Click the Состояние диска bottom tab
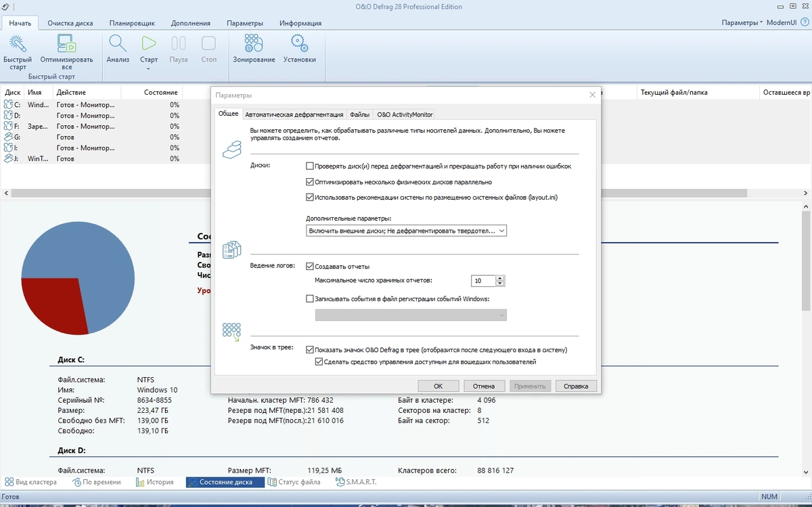Viewport: 812px width, 507px height. pos(225,482)
